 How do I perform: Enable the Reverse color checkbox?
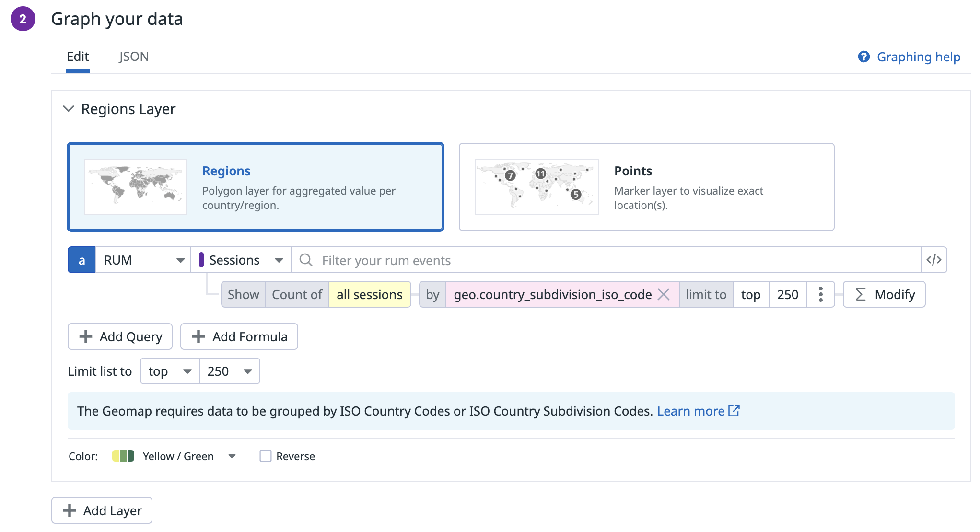(x=266, y=456)
